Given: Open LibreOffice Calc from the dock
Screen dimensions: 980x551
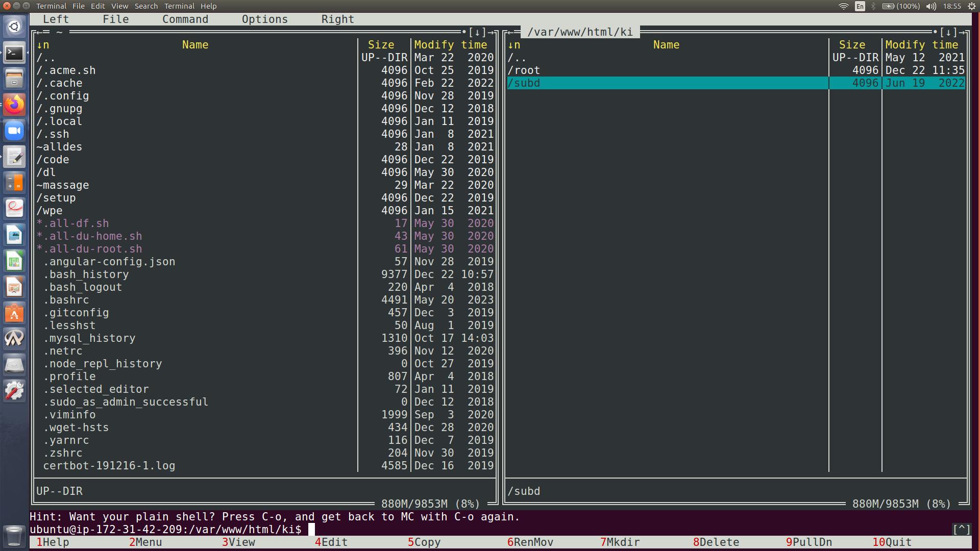Looking at the screenshot, I should pos(14,261).
